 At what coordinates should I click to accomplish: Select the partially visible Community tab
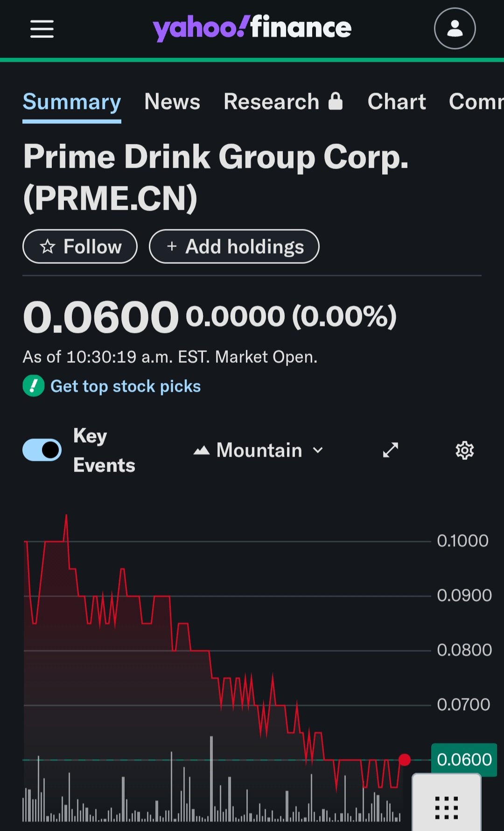point(476,102)
